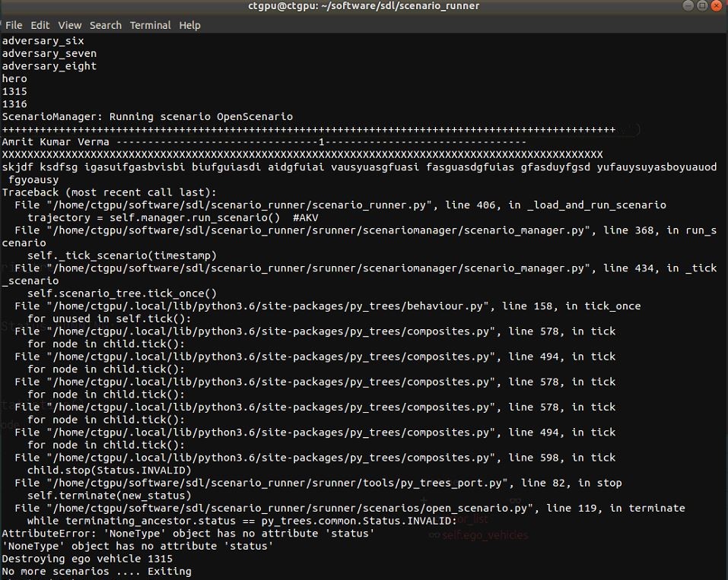Click the '1315' output line
The width and height of the screenshot is (728, 580).
(14, 91)
